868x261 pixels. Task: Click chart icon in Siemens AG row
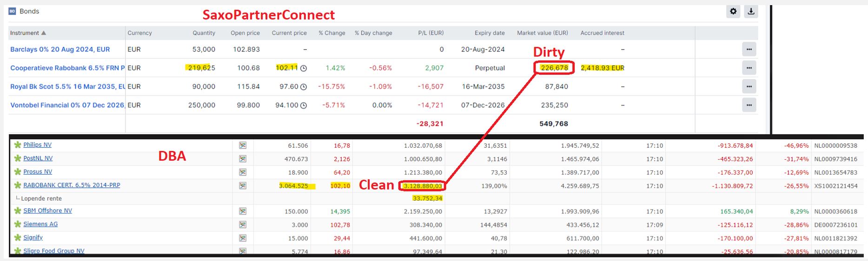point(243,225)
